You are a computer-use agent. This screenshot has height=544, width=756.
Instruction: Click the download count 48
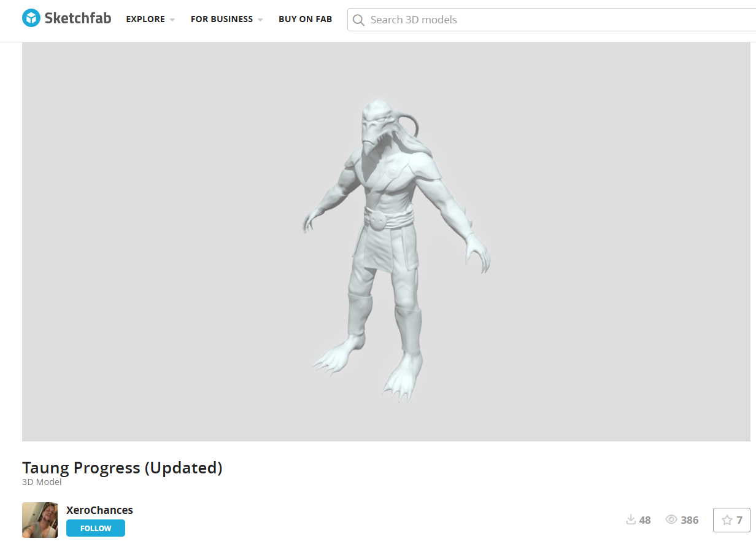[x=645, y=520]
